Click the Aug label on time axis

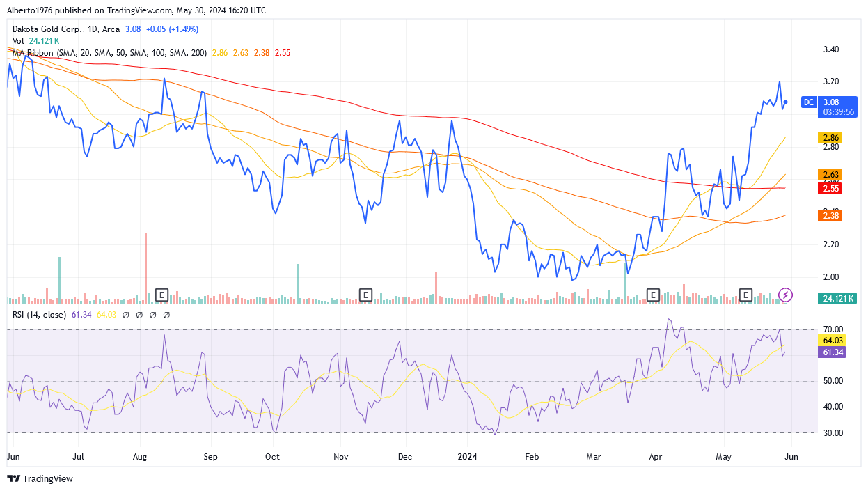[140, 457]
